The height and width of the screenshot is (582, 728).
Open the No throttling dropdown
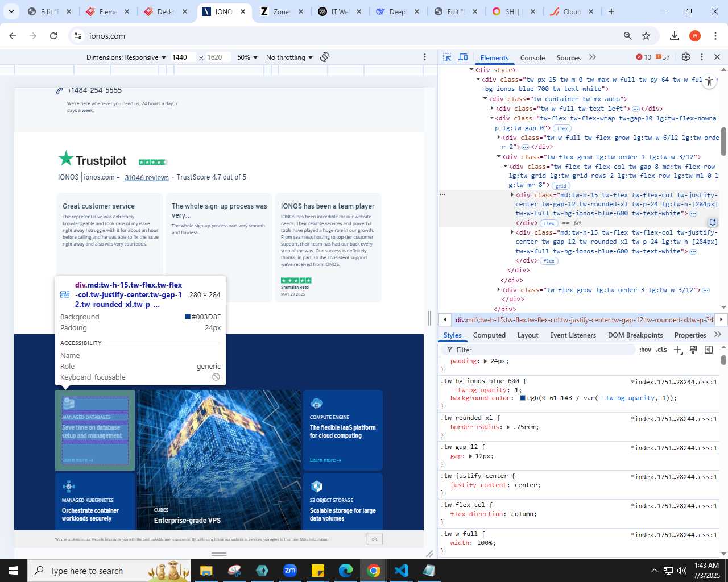[x=289, y=57]
